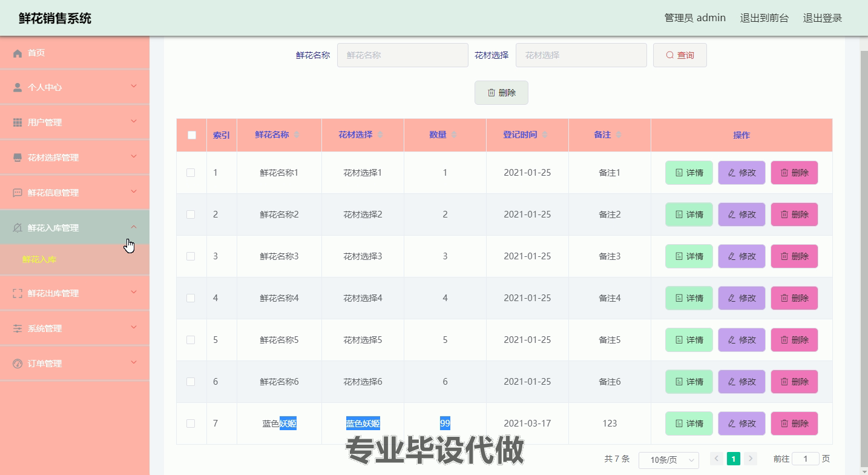
Task: Sort by 数量 column arrows
Action: coord(454,135)
